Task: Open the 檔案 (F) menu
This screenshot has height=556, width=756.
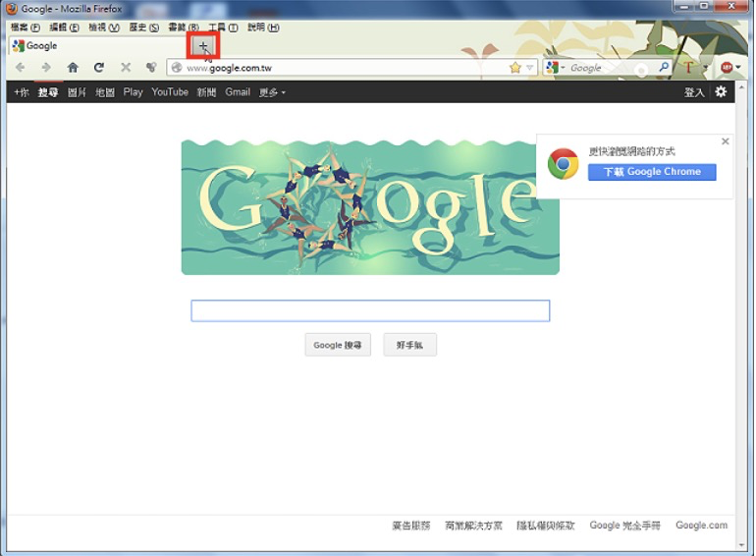Action: coord(26,28)
